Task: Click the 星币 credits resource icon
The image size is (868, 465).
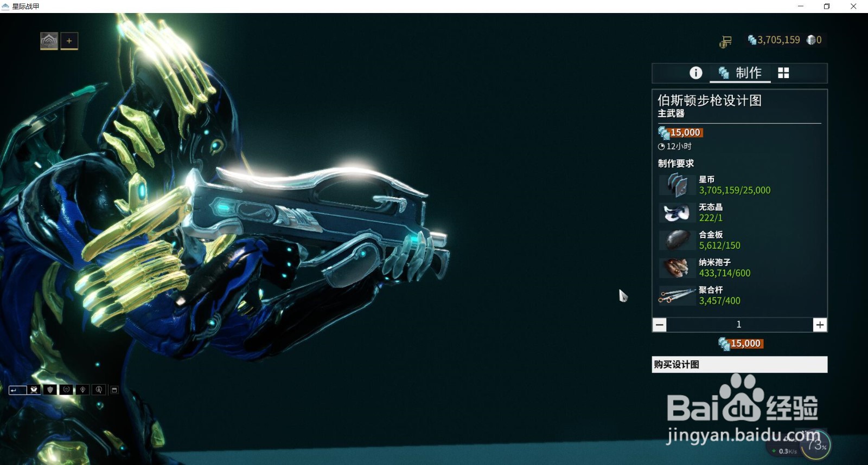Action: tap(677, 185)
